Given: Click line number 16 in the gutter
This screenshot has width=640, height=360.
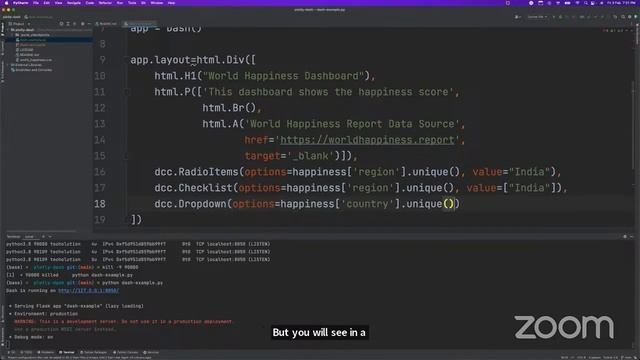Looking at the screenshot, I should 100,172.
